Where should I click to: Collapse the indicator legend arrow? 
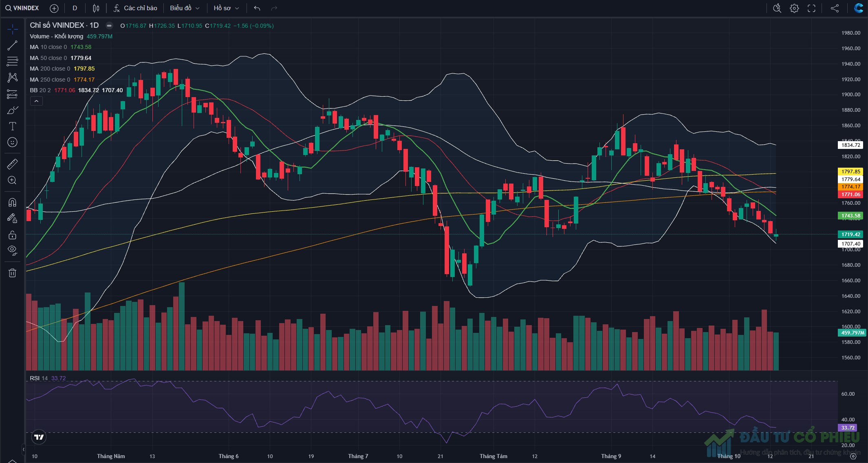tap(36, 101)
